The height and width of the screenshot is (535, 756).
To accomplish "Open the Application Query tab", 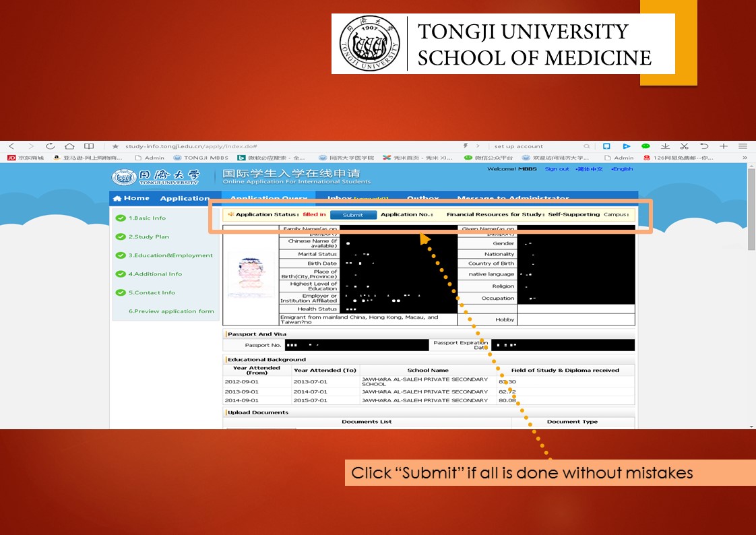I will pyautogui.click(x=269, y=197).
